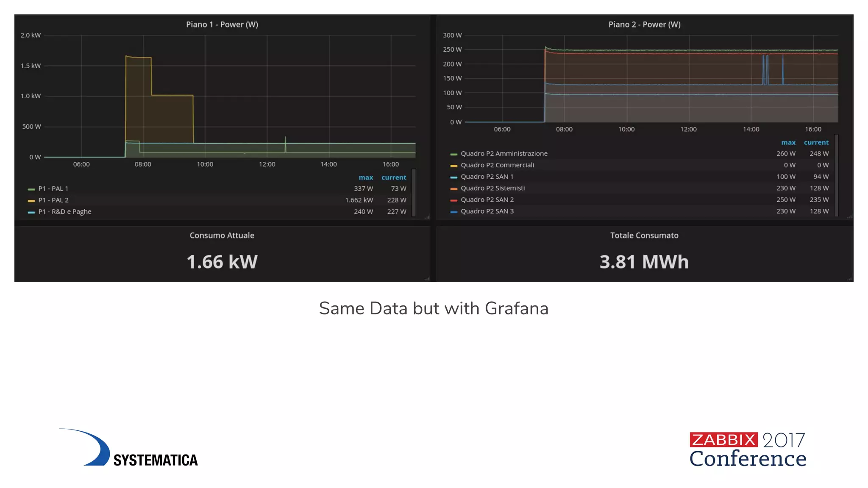
Task: Sort Piano 2 legend by current column
Action: coord(816,143)
